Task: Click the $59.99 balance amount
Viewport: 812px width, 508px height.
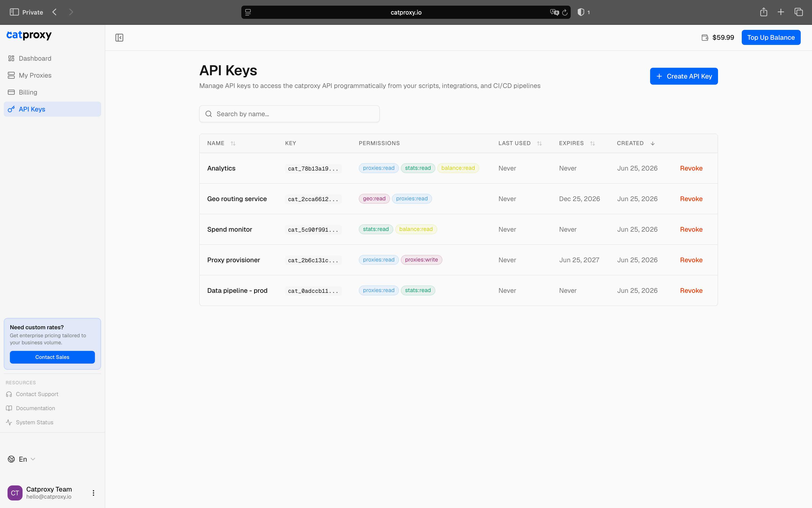Action: click(723, 38)
